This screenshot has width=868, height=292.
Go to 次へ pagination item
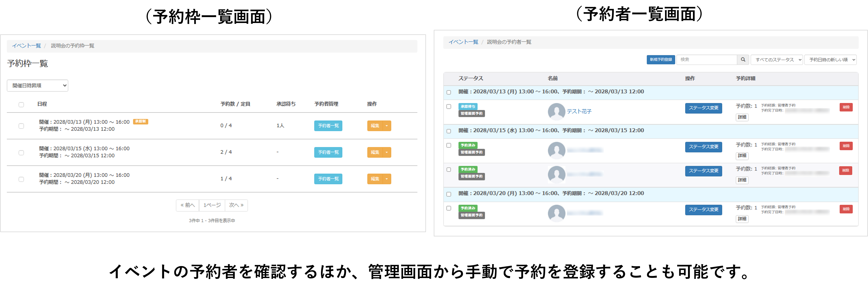coord(236,205)
